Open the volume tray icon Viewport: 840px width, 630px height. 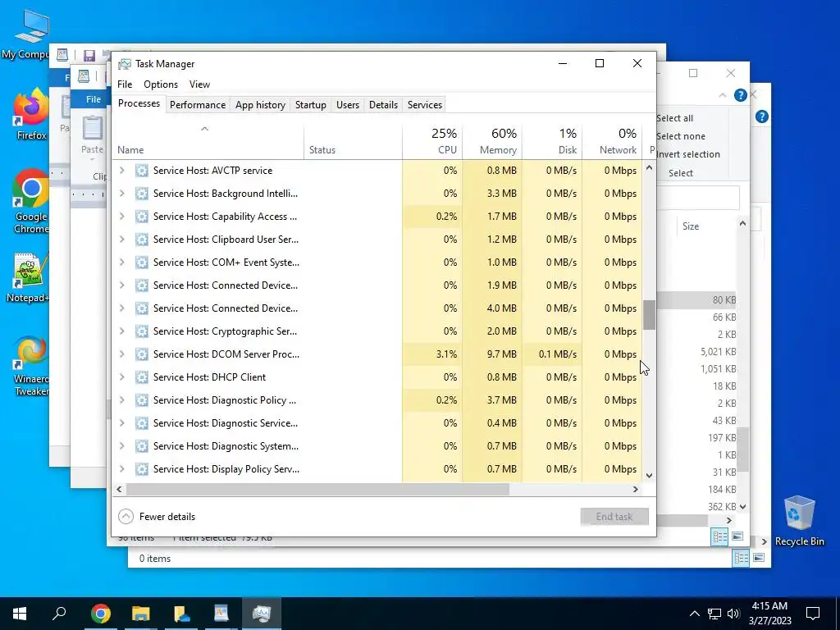pos(733,614)
